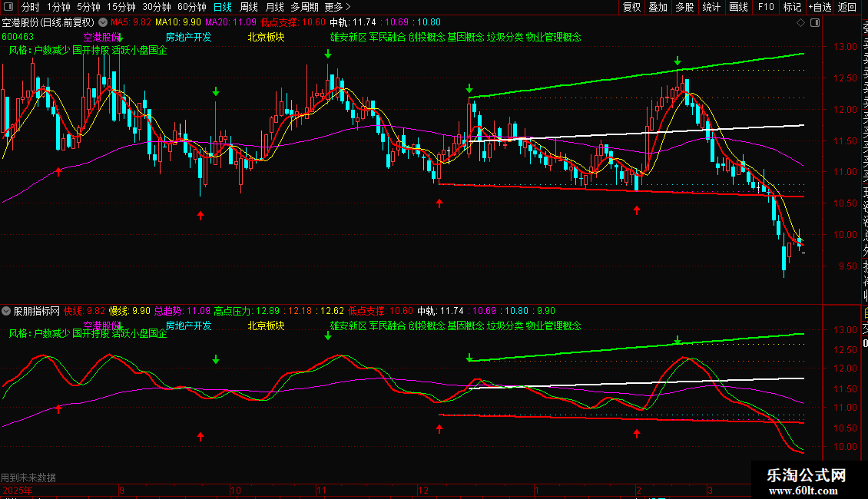The image size is (868, 499).
Task: Open F10 company information
Action: pyautogui.click(x=766, y=7)
